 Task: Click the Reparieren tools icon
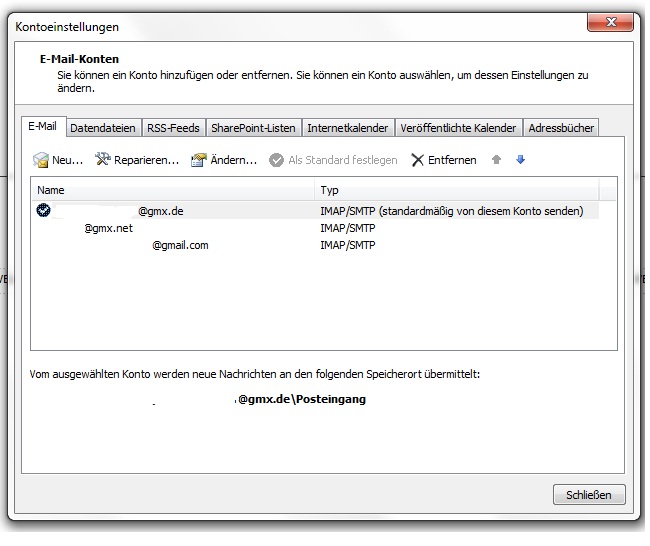coord(102,159)
